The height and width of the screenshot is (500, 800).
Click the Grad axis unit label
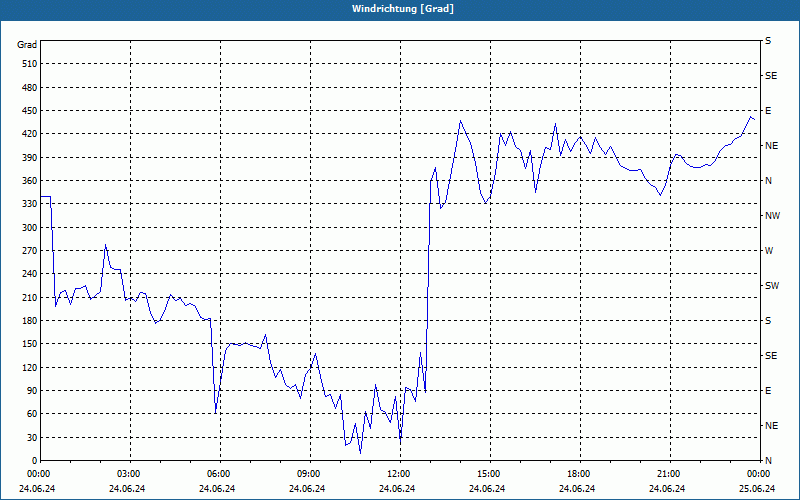[x=27, y=45]
